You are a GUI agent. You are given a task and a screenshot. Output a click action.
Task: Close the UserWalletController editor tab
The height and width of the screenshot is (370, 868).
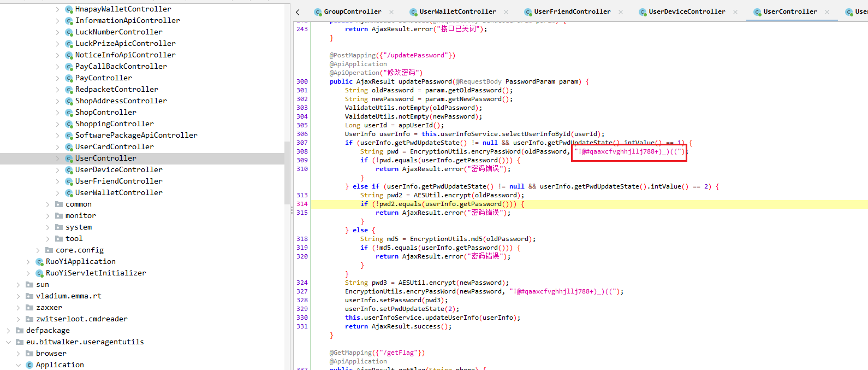coord(507,11)
